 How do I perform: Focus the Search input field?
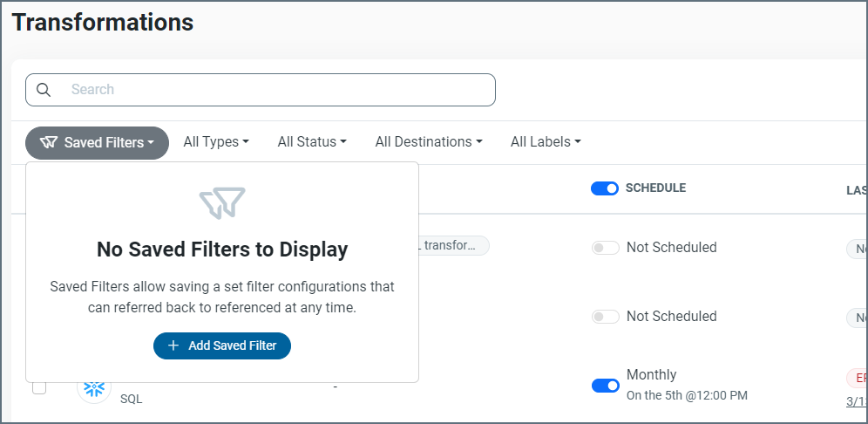[x=279, y=90]
